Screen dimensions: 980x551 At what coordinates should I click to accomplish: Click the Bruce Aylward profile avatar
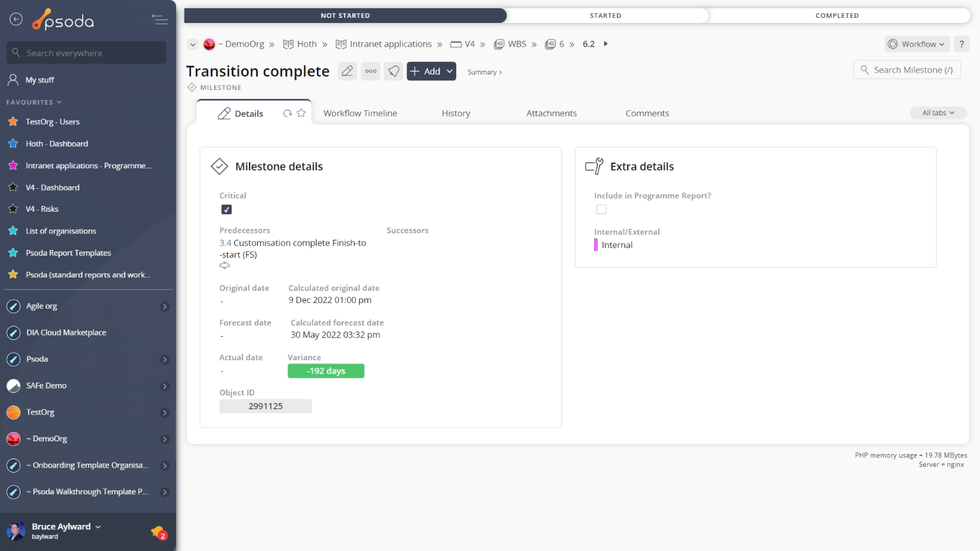click(15, 531)
